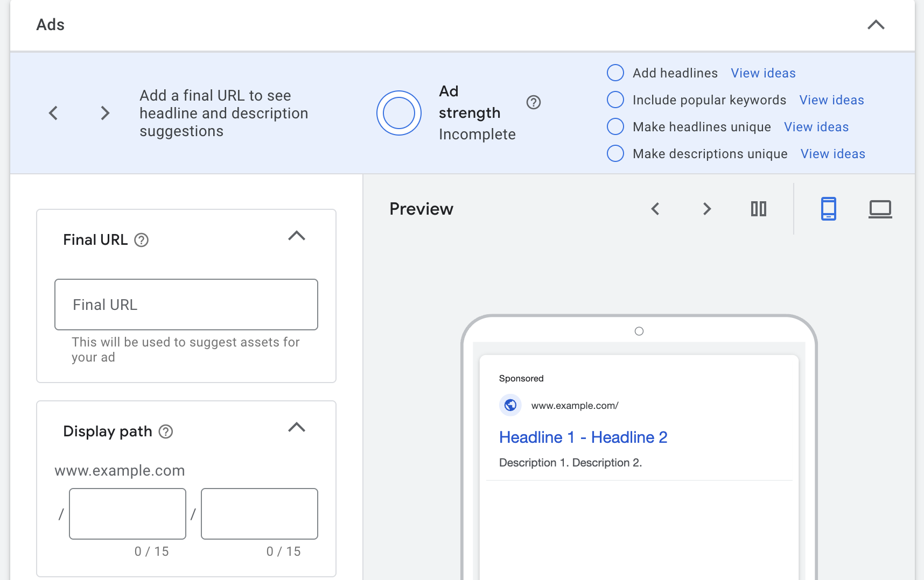The height and width of the screenshot is (580, 924).
Task: Open Ad strength help tooltip
Action: [533, 102]
